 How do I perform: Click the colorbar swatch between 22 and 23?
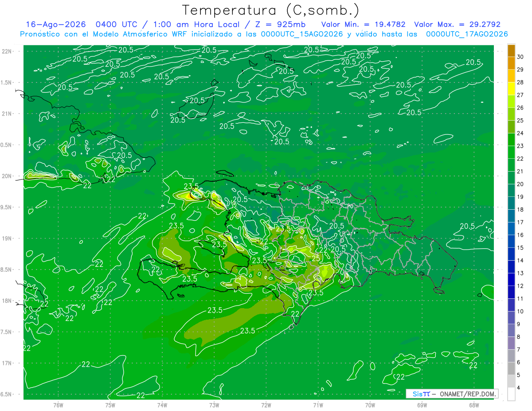tap(512, 153)
